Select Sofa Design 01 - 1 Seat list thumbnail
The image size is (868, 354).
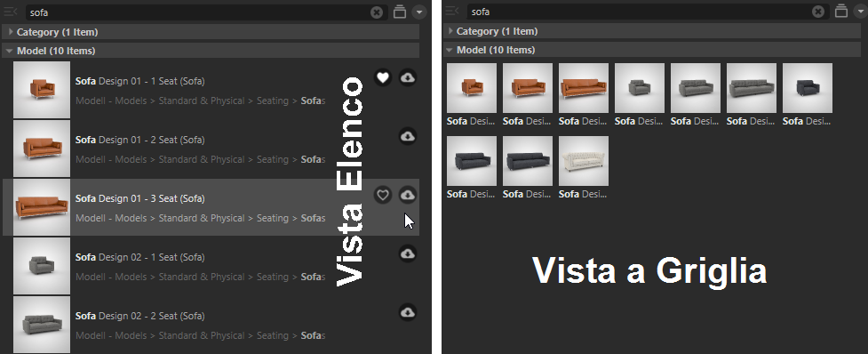click(x=42, y=90)
